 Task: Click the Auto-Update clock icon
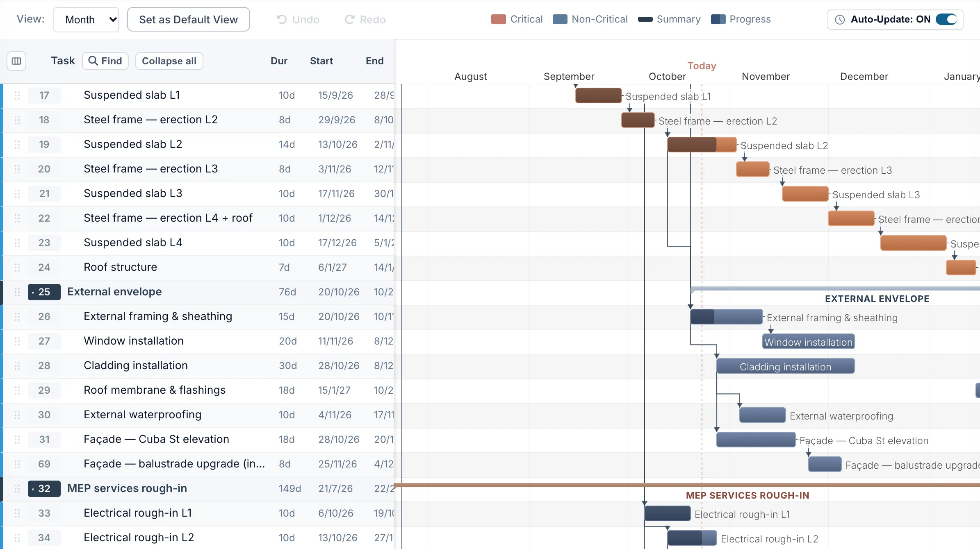pyautogui.click(x=840, y=19)
